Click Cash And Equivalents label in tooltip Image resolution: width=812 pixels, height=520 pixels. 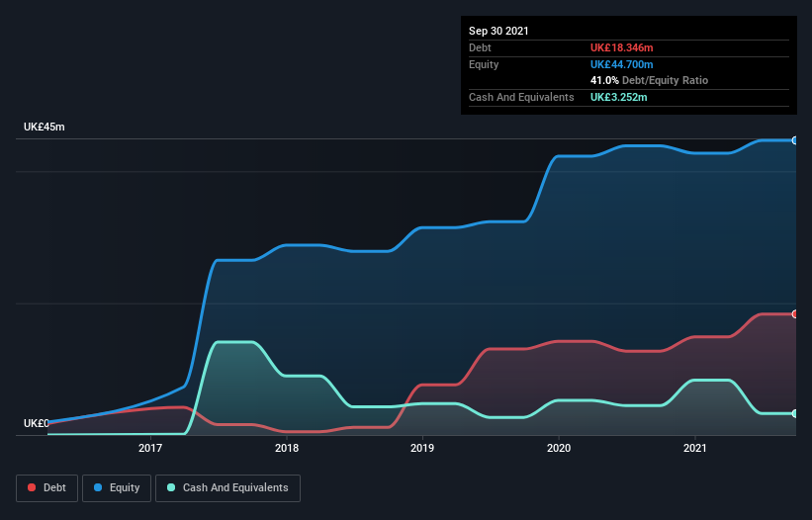[521, 97]
